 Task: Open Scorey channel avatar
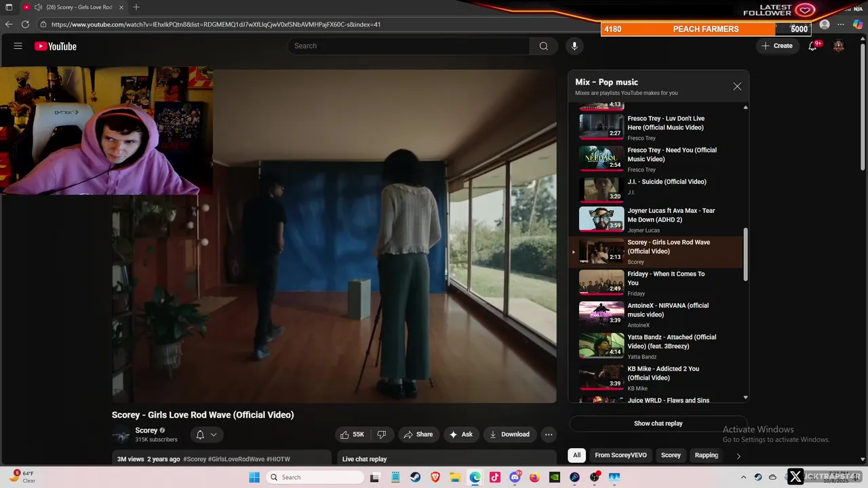pos(121,434)
